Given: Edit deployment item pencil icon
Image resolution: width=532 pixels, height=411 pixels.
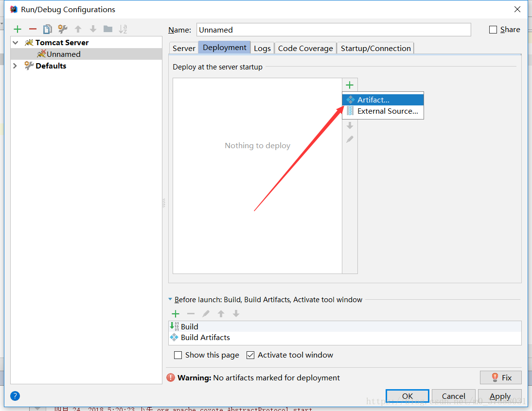Looking at the screenshot, I should [350, 139].
